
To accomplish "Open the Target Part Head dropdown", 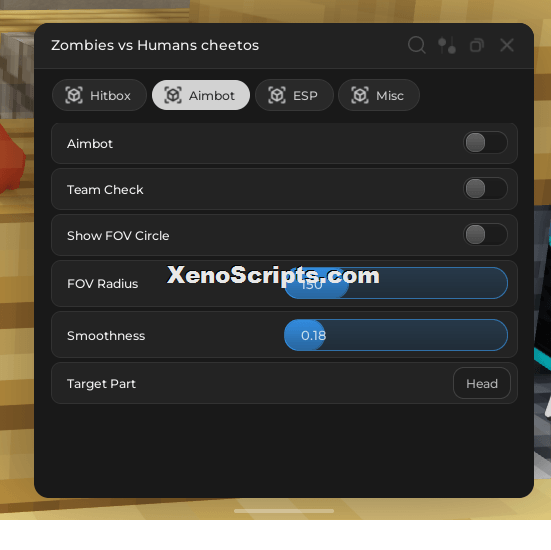I will click(482, 383).
